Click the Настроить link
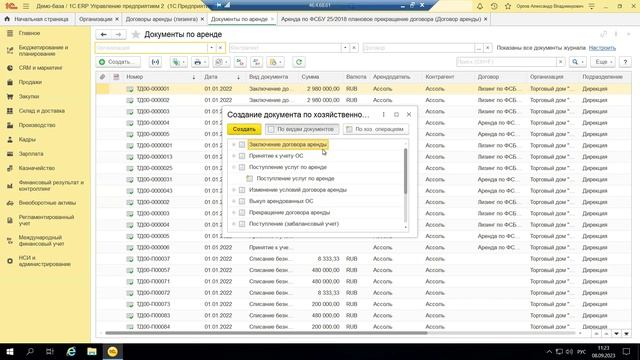The width and height of the screenshot is (640, 360). pyautogui.click(x=602, y=48)
